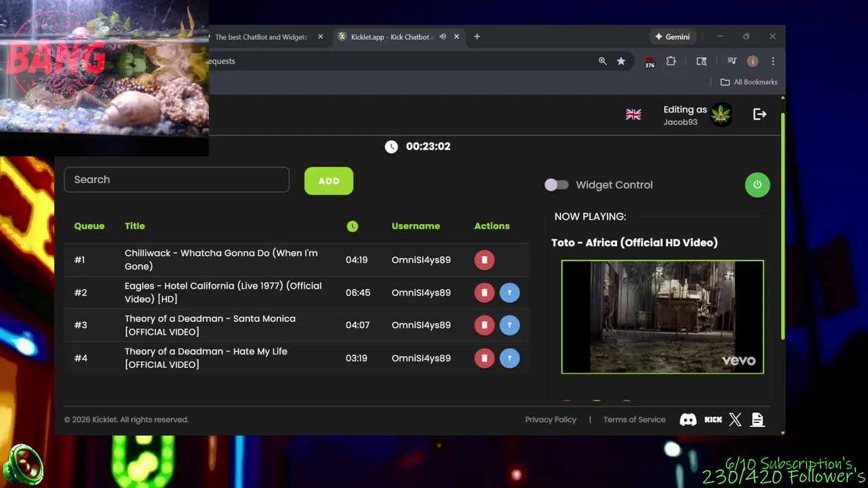This screenshot has height=488, width=868.
Task: Click the tab search icon in Chrome
Action: [x=701, y=61]
